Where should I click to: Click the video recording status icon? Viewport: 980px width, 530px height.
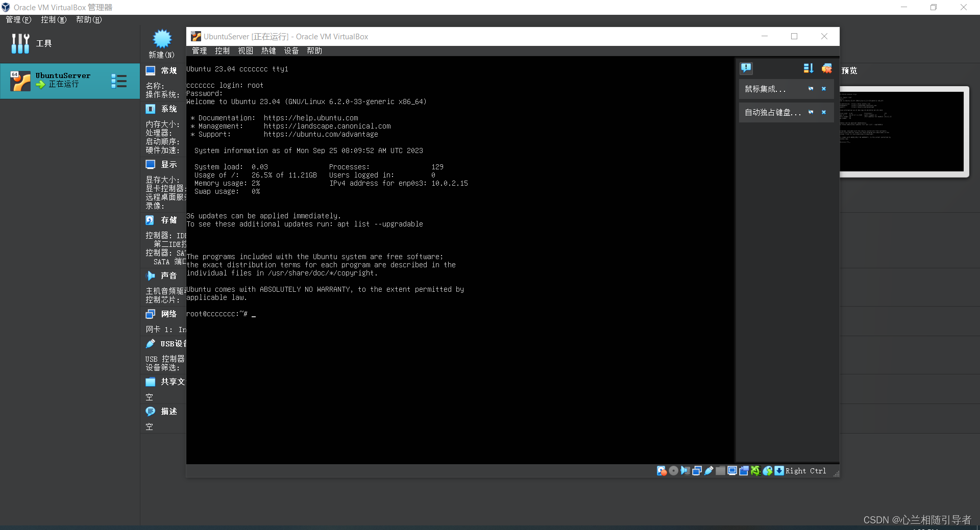click(744, 471)
